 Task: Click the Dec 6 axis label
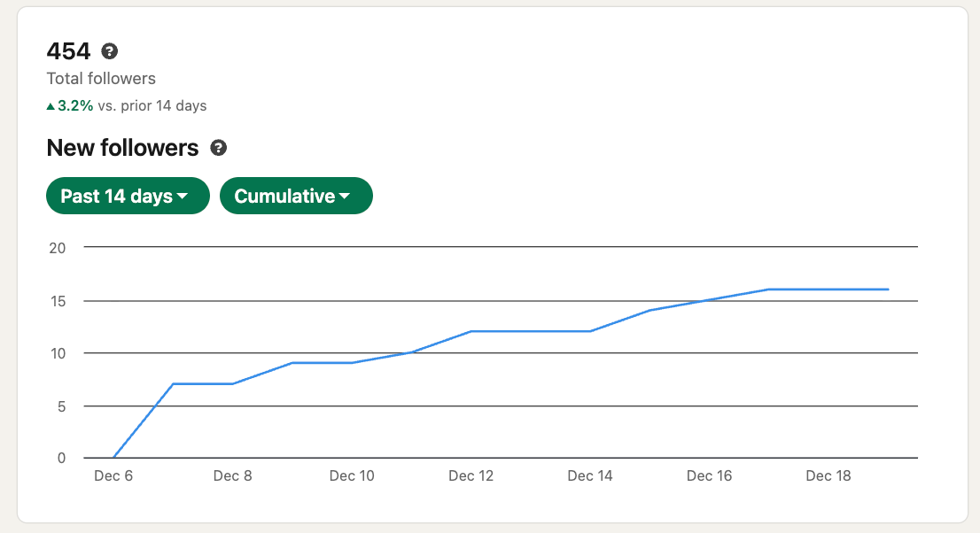pos(113,476)
